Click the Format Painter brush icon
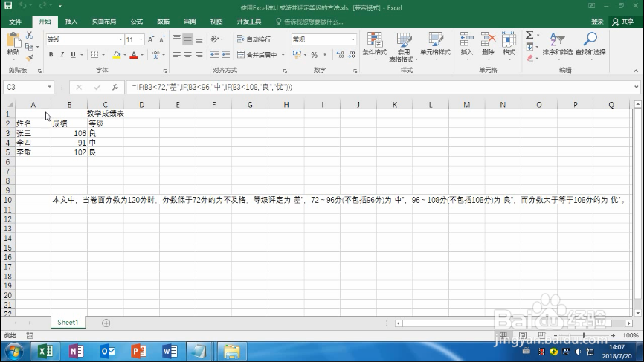Viewport: 644px width, 362px height. pyautogui.click(x=29, y=58)
